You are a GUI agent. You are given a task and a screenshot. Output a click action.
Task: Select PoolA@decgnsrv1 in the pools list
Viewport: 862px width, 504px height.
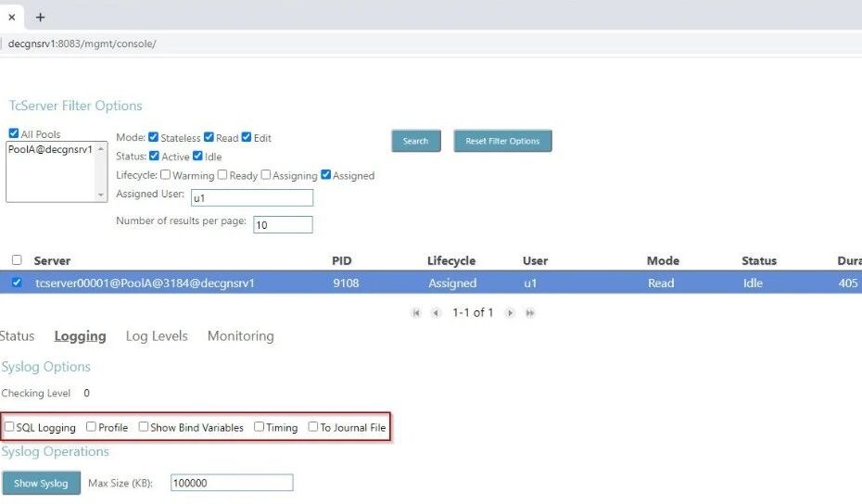(50, 149)
